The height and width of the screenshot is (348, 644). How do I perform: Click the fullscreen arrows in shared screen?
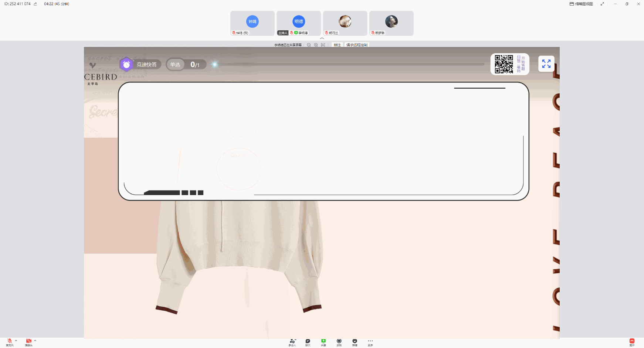(x=546, y=64)
